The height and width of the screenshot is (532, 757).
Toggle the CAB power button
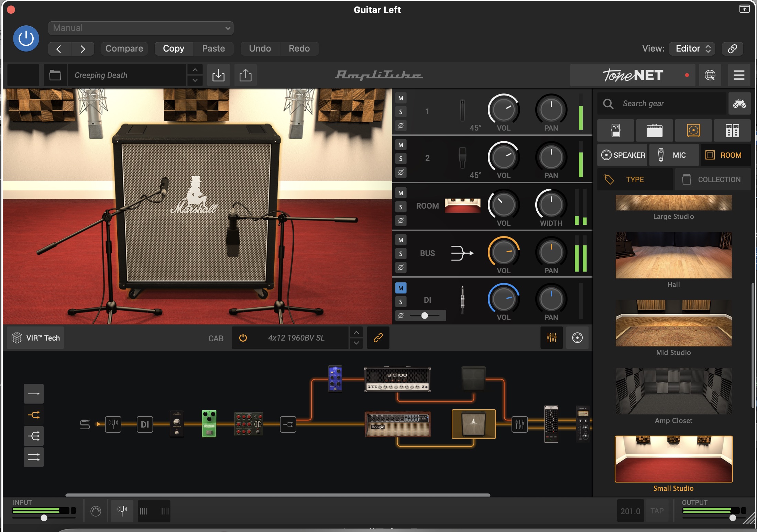click(243, 338)
